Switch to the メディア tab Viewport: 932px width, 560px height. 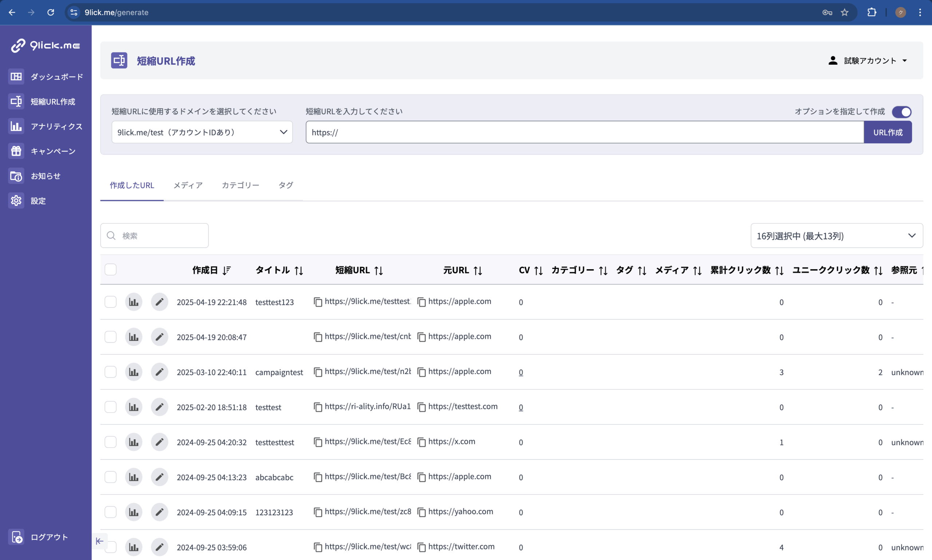187,185
